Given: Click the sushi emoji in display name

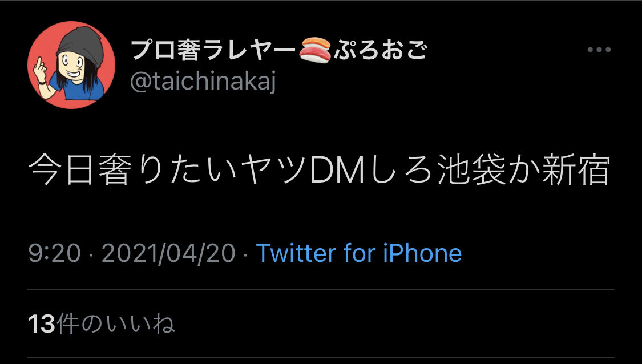Looking at the screenshot, I should [315, 50].
